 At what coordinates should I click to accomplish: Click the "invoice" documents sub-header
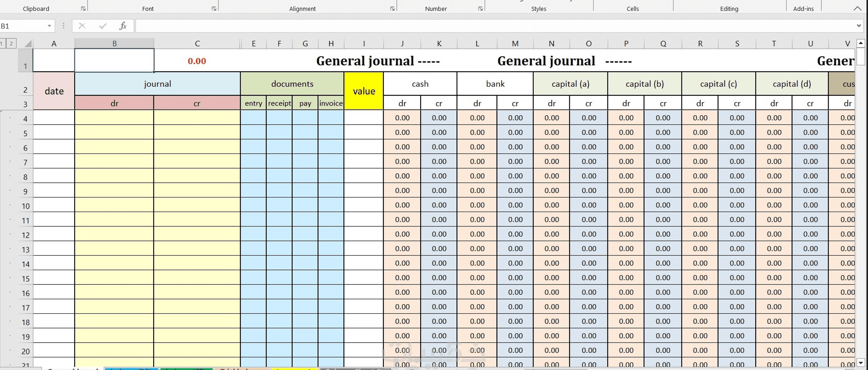tap(331, 103)
